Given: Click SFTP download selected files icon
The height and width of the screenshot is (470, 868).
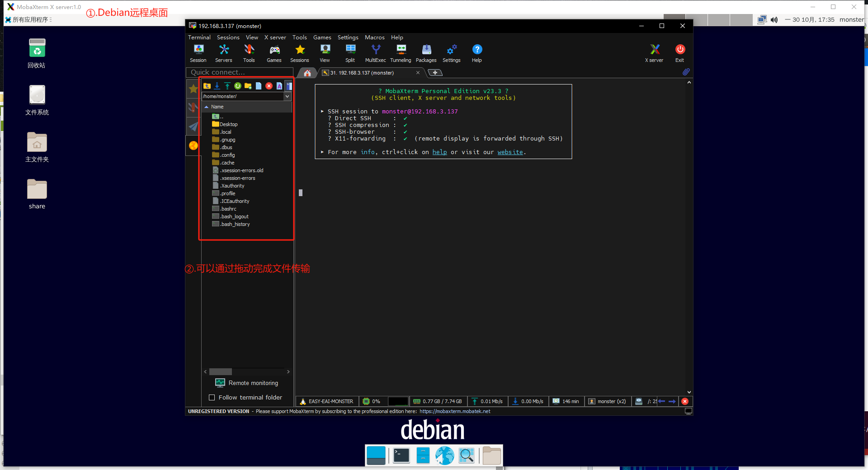Looking at the screenshot, I should (x=217, y=86).
